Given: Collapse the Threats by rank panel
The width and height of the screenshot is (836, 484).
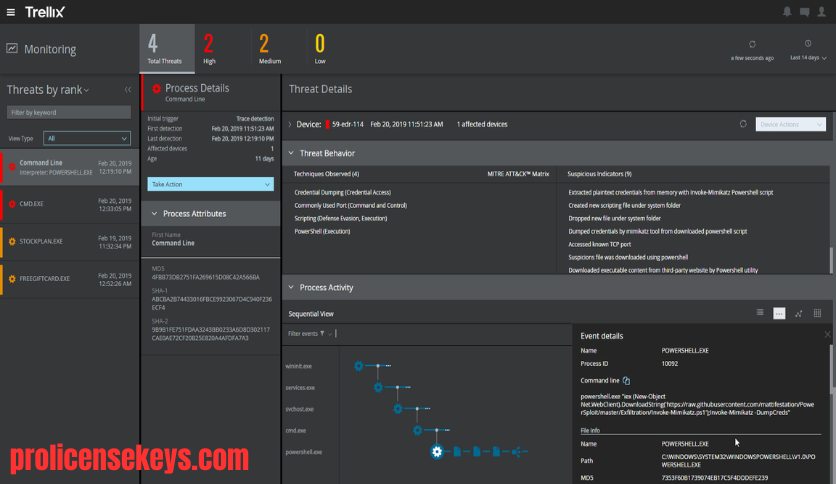Looking at the screenshot, I should (x=127, y=90).
